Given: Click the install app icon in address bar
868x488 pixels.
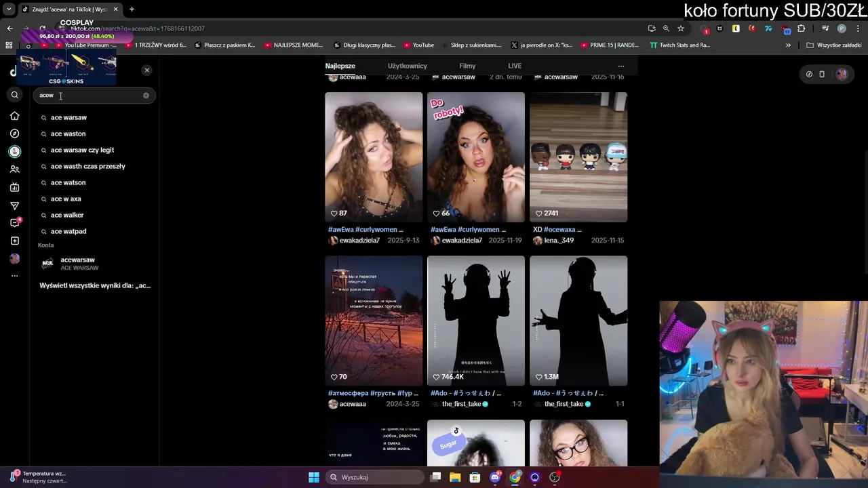Looking at the screenshot, I should point(652,28).
